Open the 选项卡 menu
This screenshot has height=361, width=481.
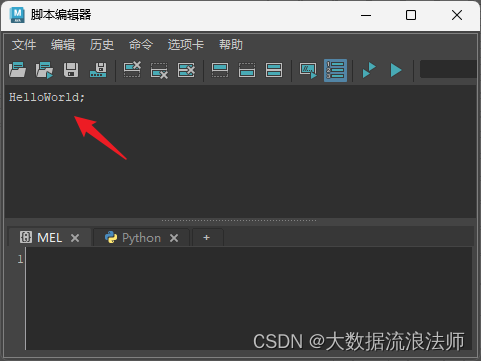click(186, 45)
